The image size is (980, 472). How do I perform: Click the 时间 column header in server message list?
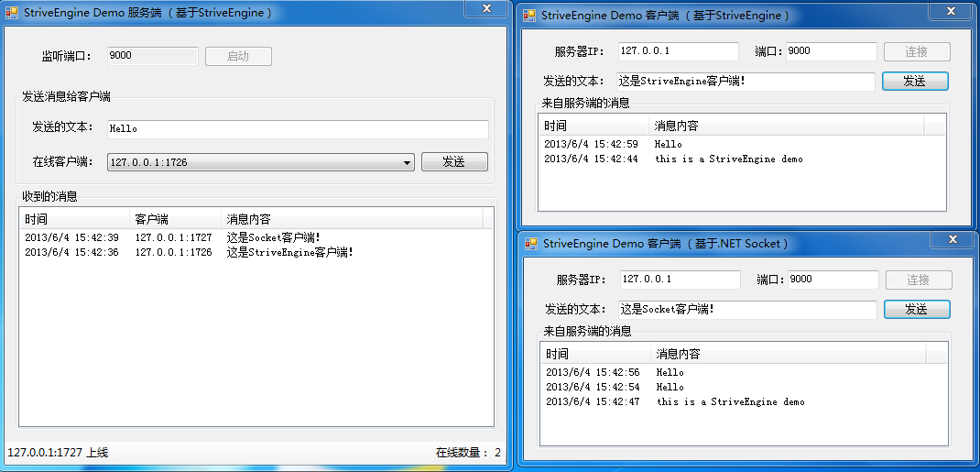point(74,219)
